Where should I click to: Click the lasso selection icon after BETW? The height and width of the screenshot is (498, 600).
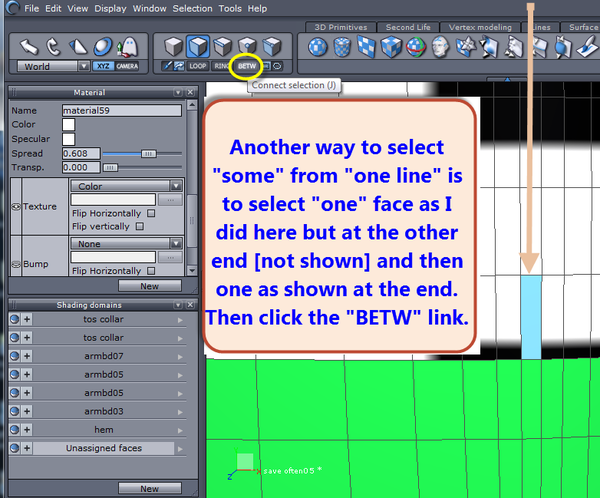point(277,66)
